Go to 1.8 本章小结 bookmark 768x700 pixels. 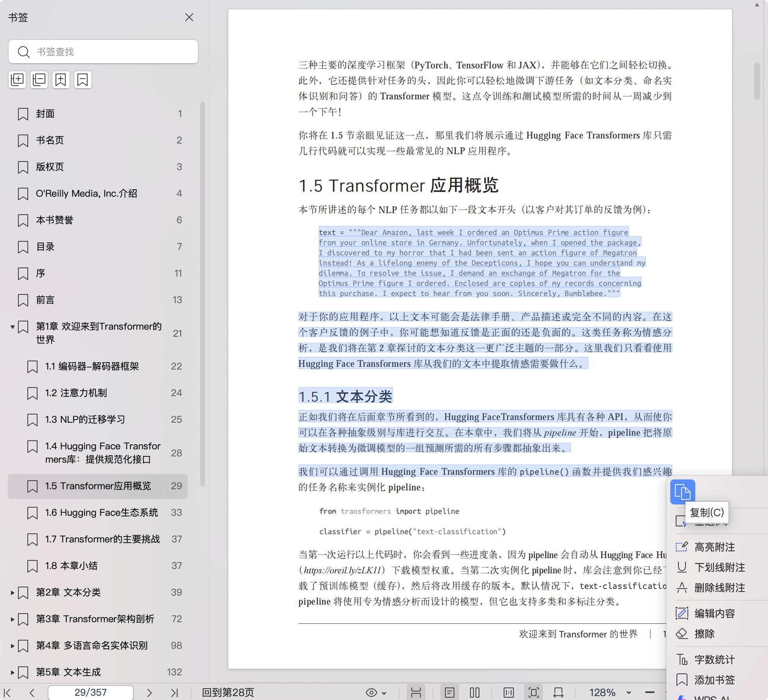pyautogui.click(x=98, y=566)
